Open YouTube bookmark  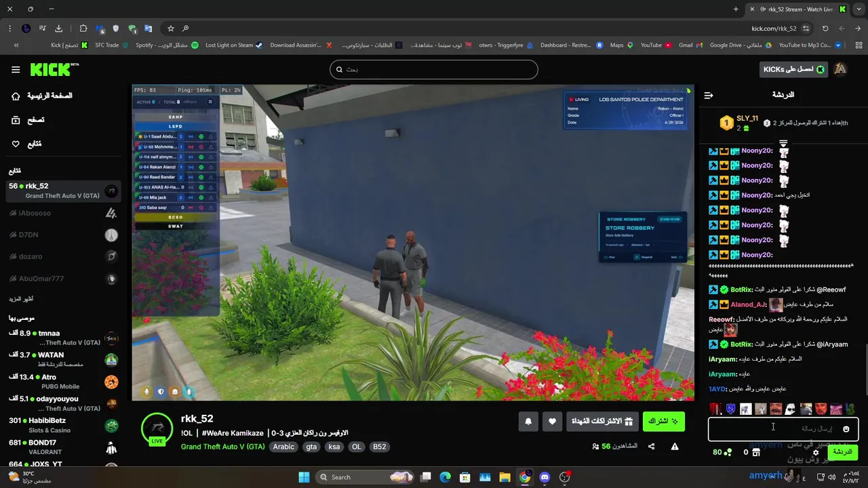pos(656,45)
